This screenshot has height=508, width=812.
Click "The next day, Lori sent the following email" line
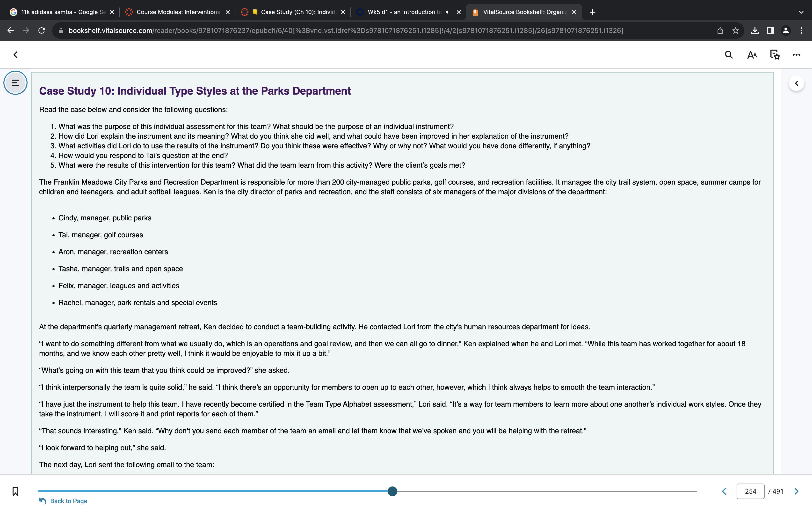(126, 465)
